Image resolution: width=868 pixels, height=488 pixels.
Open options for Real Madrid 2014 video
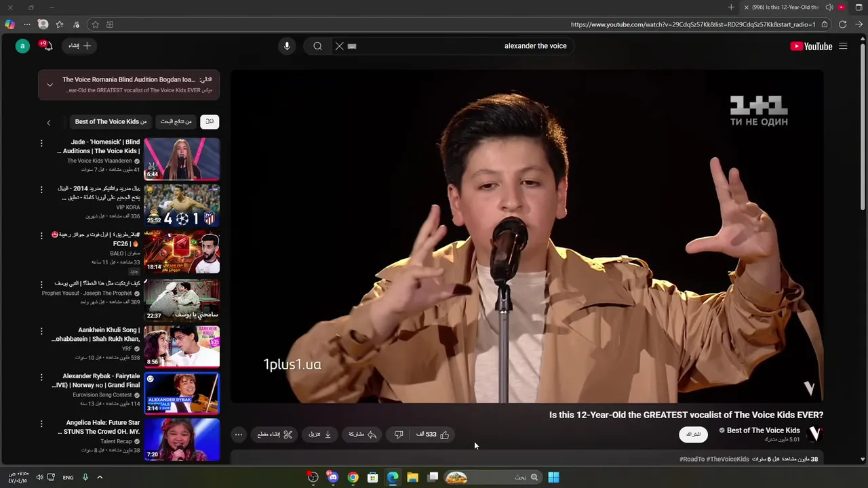pyautogui.click(x=41, y=189)
